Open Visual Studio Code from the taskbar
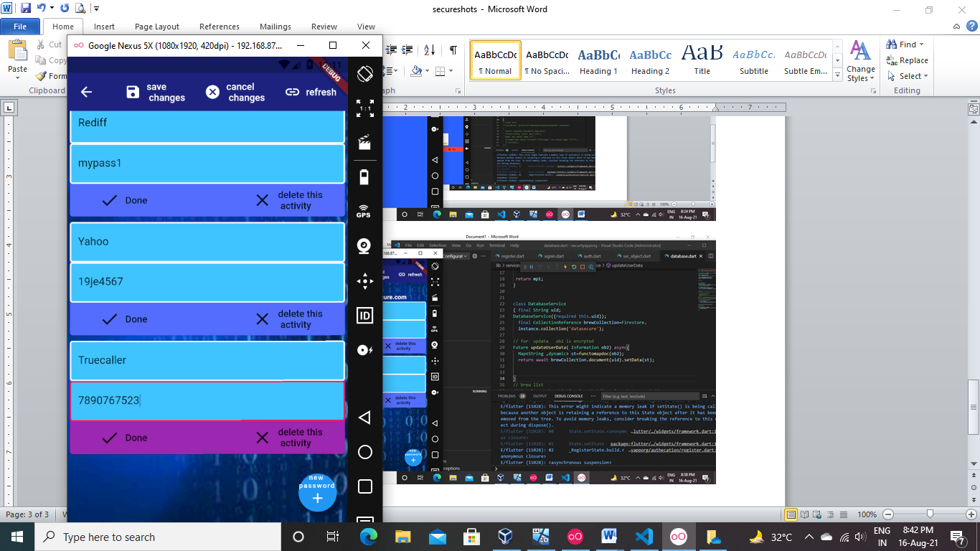 coord(644,537)
